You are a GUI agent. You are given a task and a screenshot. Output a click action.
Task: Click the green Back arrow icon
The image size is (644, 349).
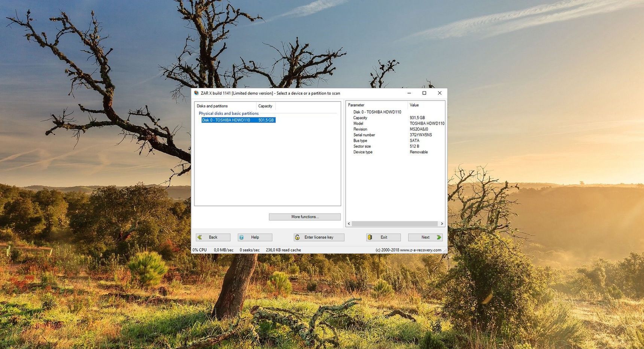pos(200,237)
